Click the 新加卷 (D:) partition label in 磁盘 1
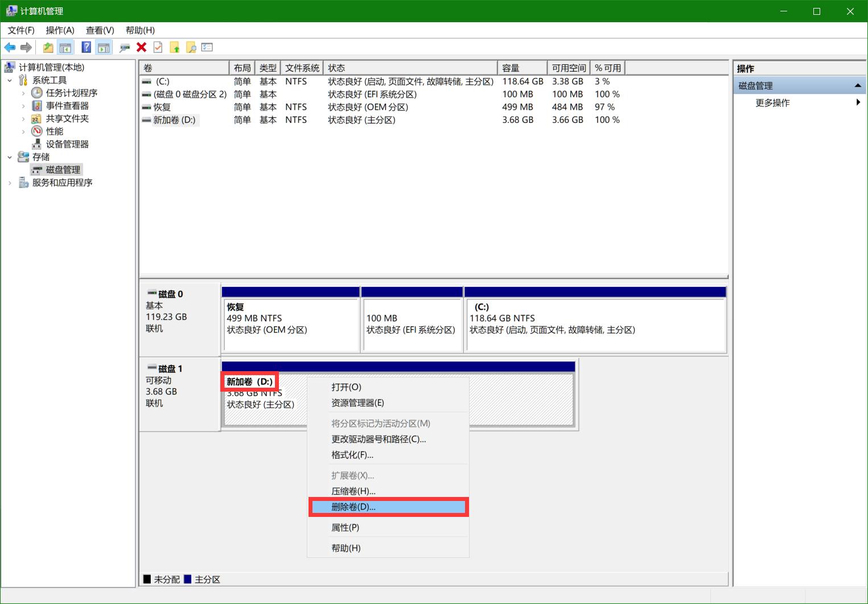868x604 pixels. [x=250, y=382]
